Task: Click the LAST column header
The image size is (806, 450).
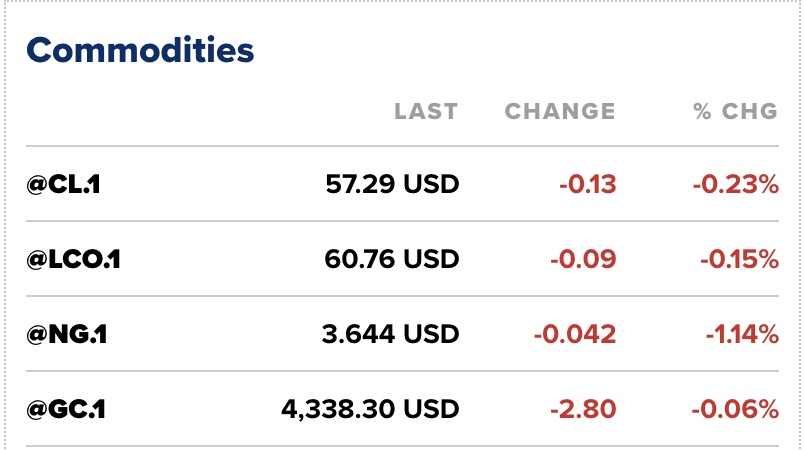Action: [x=426, y=111]
